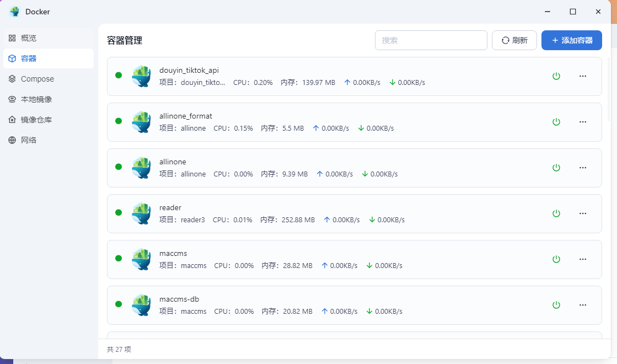Click the Compose layers icon
The image size is (617, 364).
[12, 79]
